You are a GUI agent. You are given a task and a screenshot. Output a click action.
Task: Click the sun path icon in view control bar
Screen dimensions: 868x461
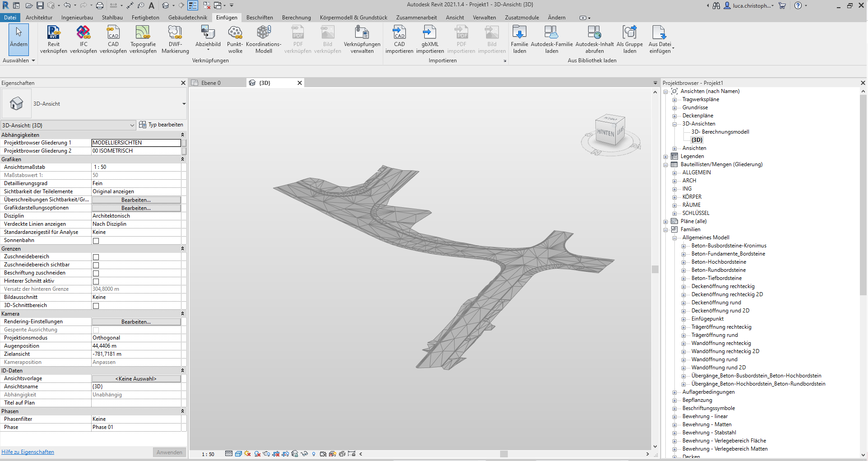pyautogui.click(x=247, y=454)
